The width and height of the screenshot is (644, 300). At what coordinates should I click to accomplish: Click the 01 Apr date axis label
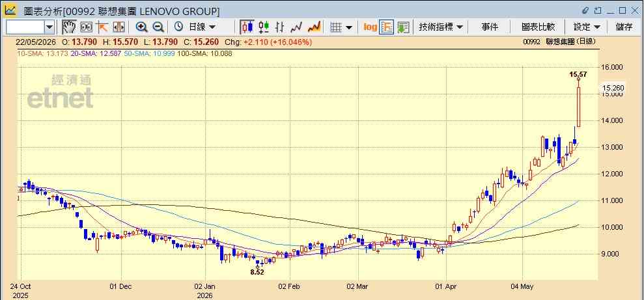coord(446,286)
